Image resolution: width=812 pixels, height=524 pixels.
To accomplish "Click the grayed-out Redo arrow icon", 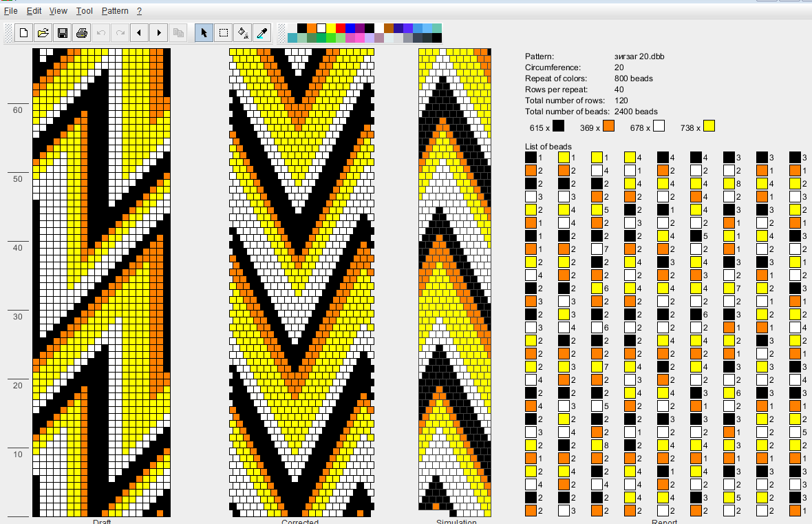I will pyautogui.click(x=120, y=33).
